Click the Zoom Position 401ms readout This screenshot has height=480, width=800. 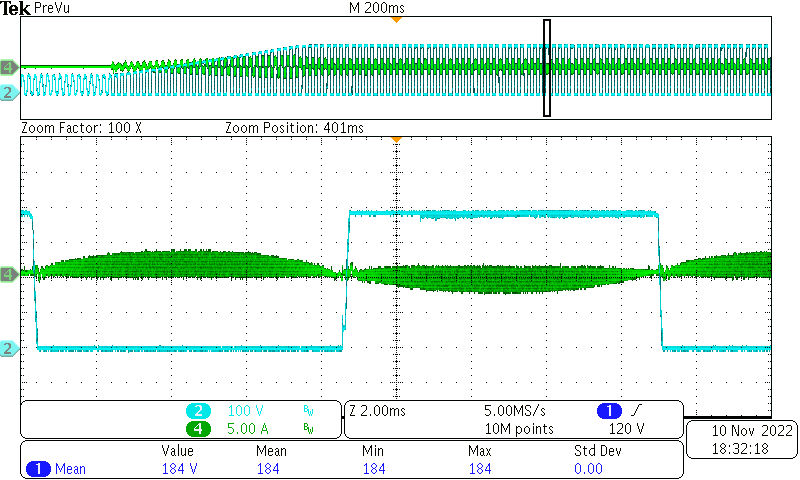pos(294,129)
